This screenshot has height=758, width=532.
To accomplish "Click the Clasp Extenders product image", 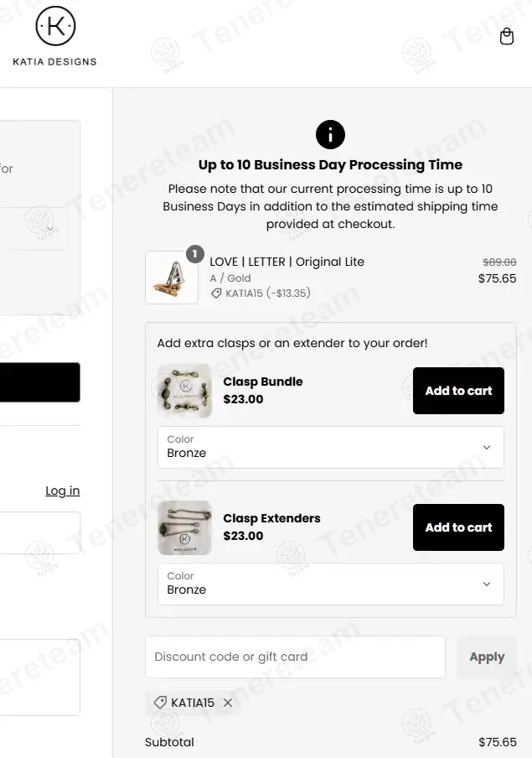I will pyautogui.click(x=184, y=527).
